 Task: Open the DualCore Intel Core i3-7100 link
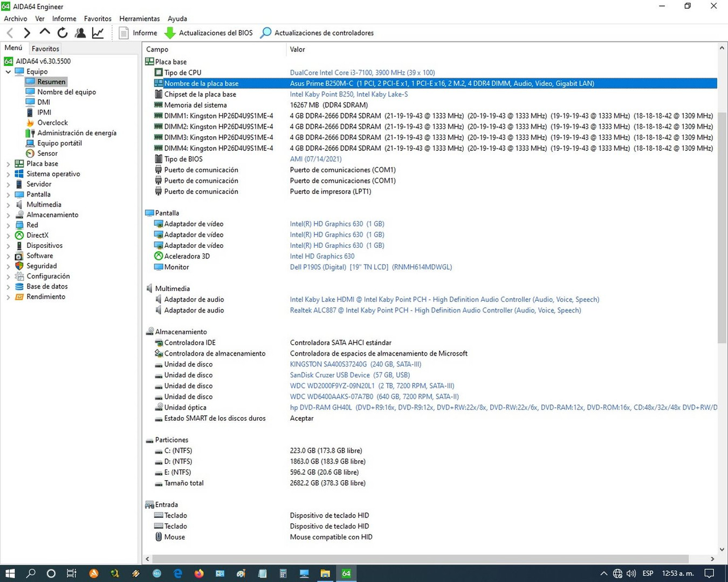coord(362,73)
